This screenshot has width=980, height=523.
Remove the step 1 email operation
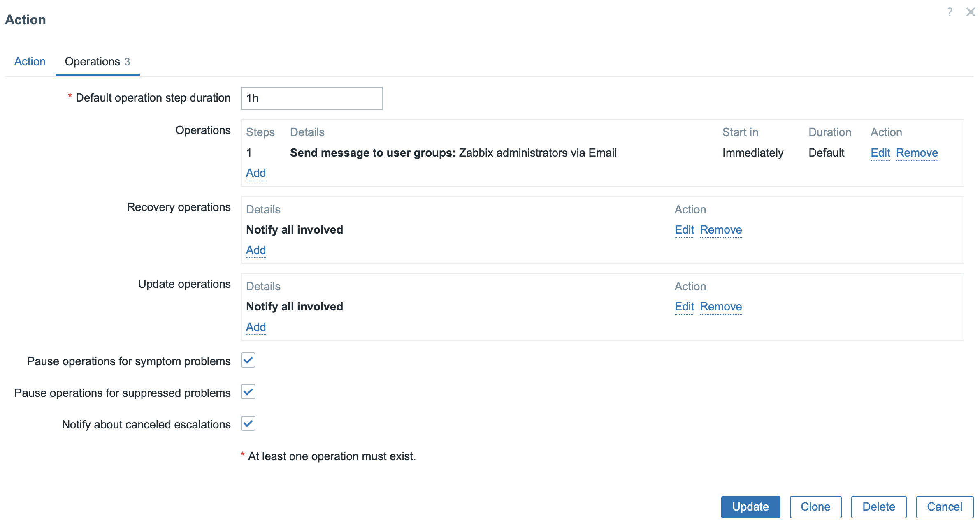[917, 153]
